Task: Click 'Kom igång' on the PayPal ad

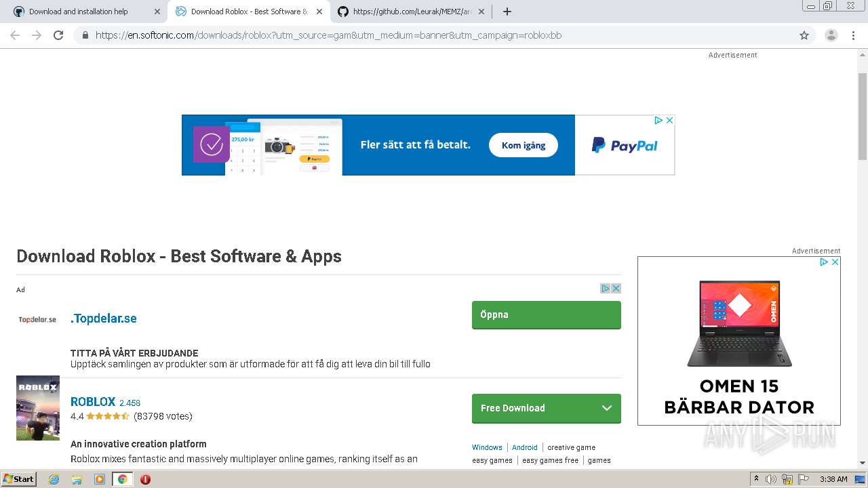Action: tap(523, 145)
